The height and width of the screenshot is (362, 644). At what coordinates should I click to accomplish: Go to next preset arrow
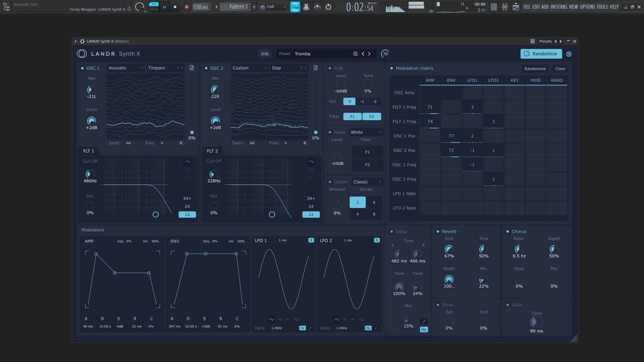pyautogui.click(x=369, y=54)
